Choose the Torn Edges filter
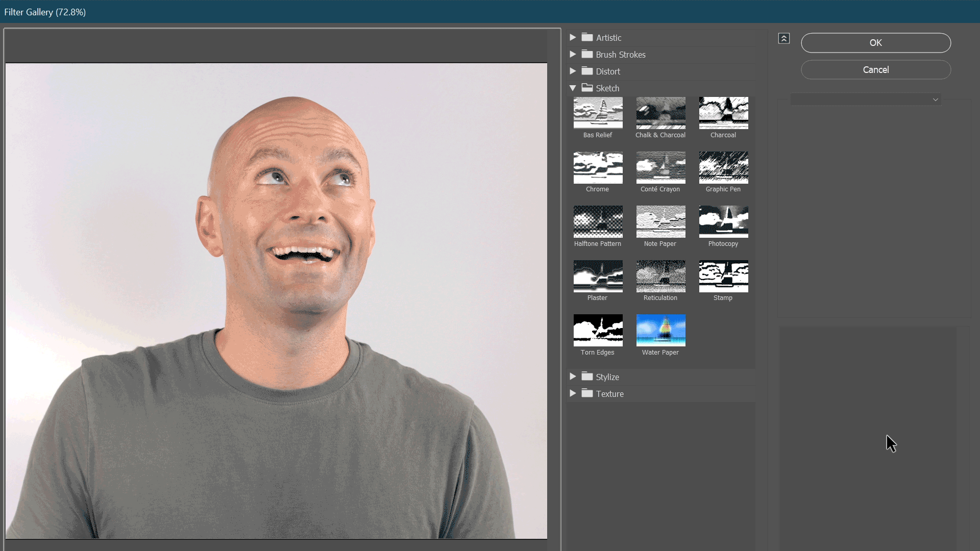 pyautogui.click(x=598, y=330)
